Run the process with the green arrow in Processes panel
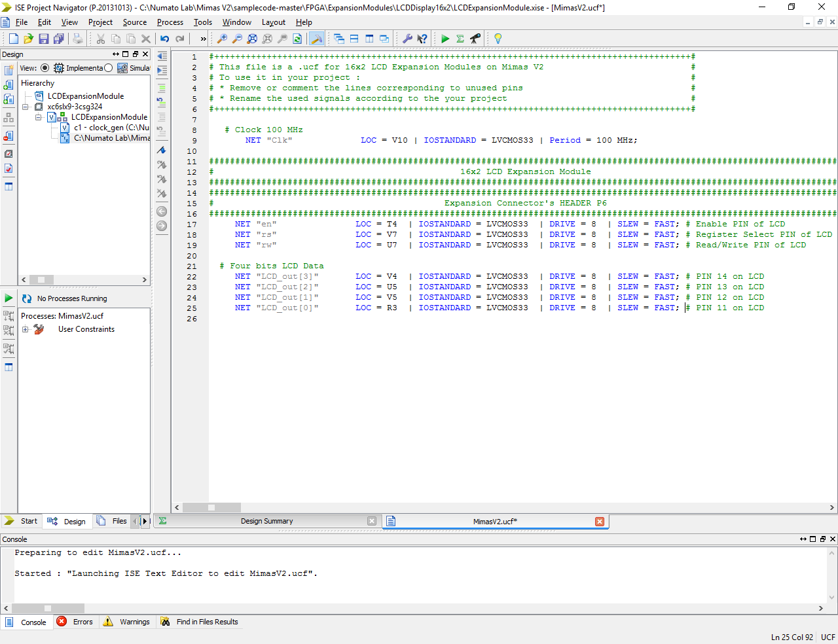838x644 pixels. [x=9, y=298]
